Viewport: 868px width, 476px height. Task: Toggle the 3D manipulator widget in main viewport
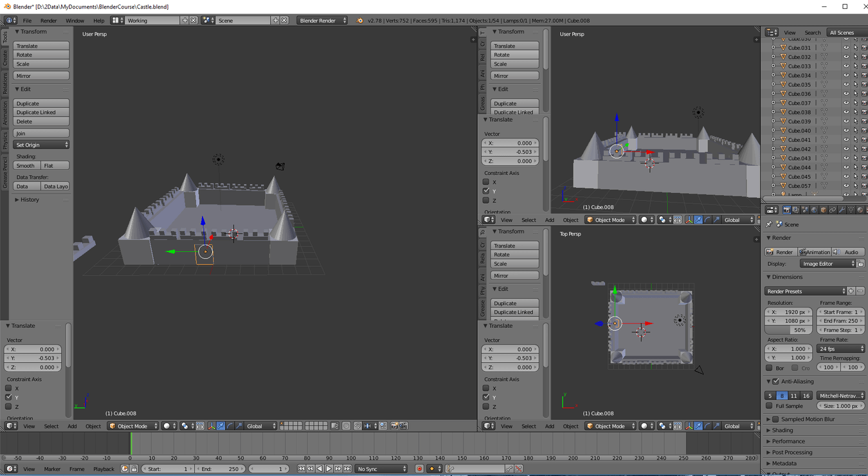212,426
